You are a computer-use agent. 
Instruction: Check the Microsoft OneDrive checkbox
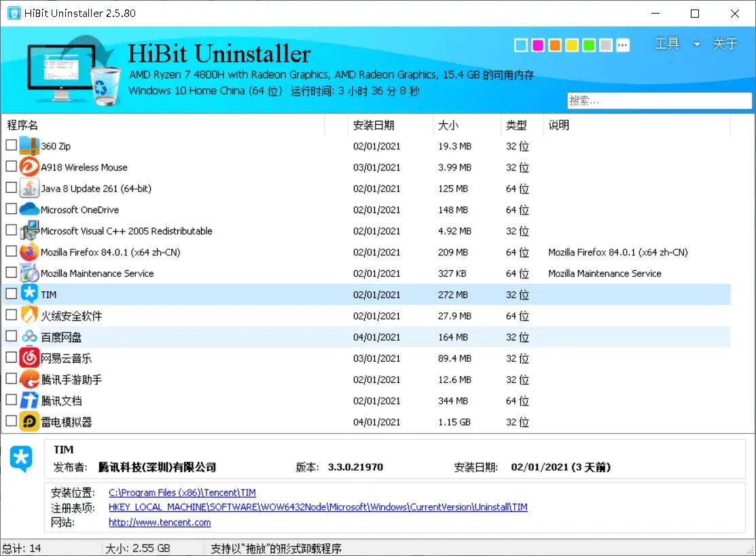pos(11,208)
